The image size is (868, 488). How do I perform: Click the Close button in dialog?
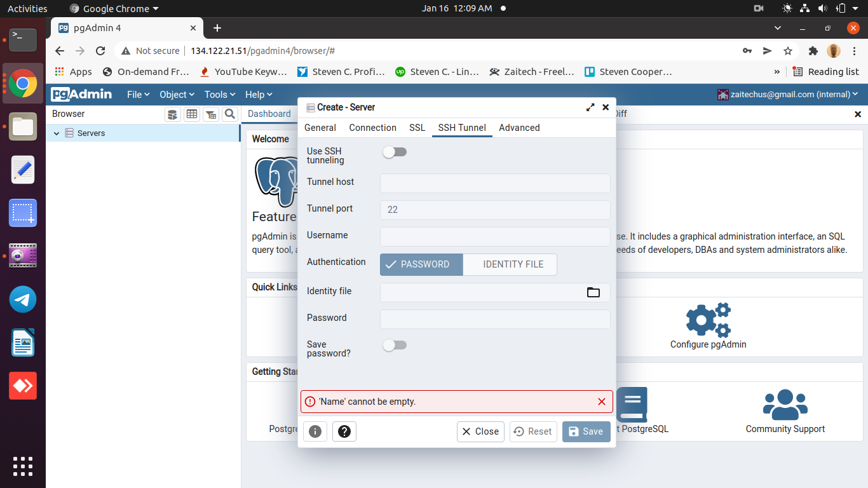(480, 431)
